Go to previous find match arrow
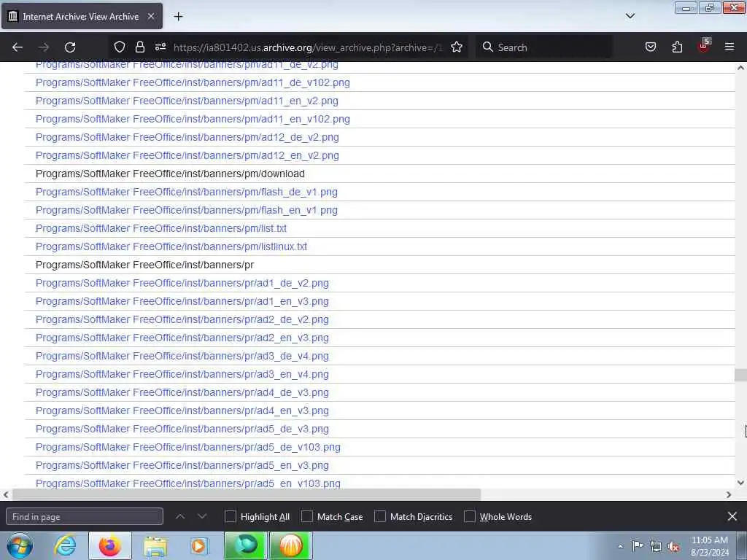The image size is (747, 560). click(180, 517)
